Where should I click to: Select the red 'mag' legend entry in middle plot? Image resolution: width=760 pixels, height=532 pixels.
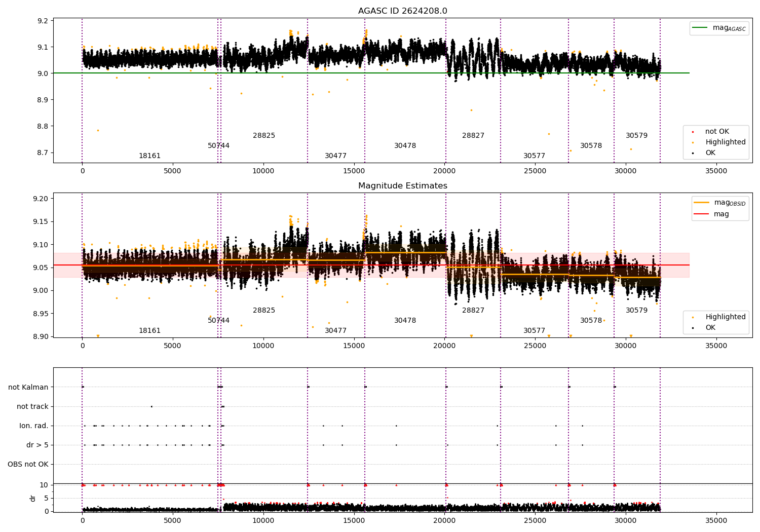711,214
